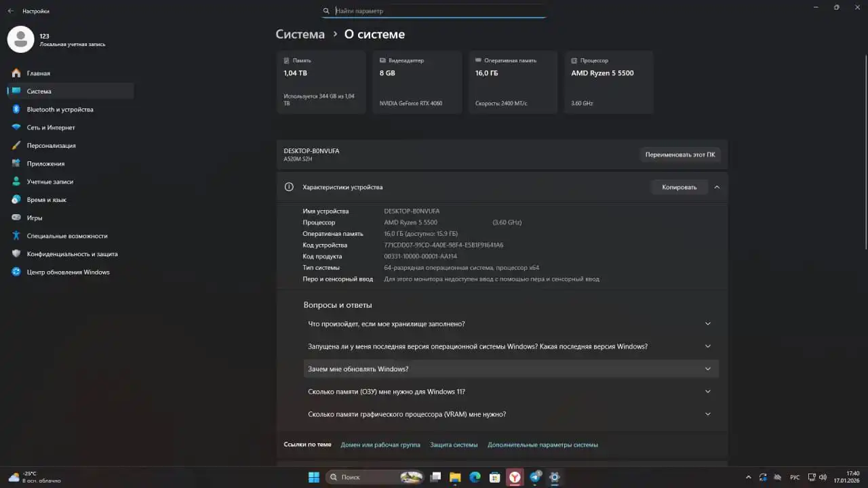868x488 pixels.
Task: Open Bluetooth и устройства section icon
Action: 15,109
